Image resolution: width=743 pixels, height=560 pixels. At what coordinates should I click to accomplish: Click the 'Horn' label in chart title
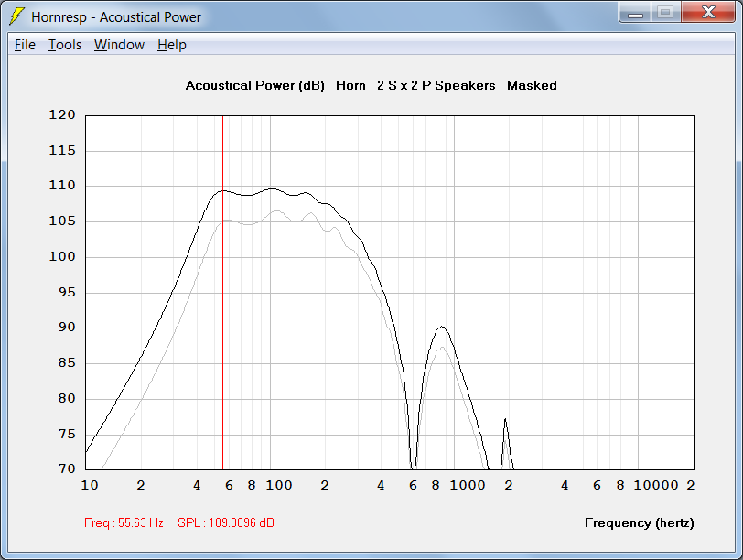point(350,85)
